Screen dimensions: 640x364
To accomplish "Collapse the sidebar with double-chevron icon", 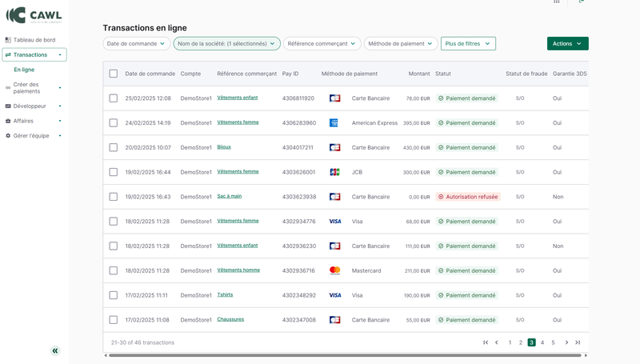I will tap(55, 350).
